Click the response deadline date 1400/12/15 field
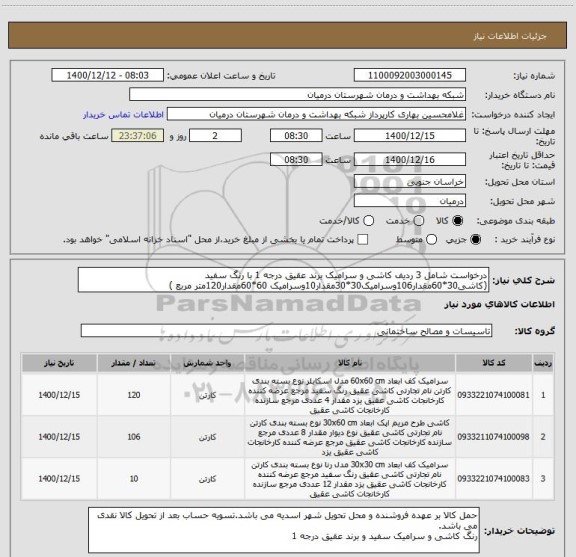576x557 pixels. click(x=410, y=136)
